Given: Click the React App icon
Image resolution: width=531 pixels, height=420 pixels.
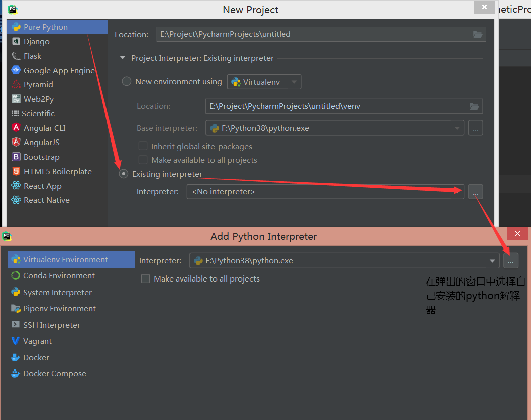Looking at the screenshot, I should (x=16, y=185).
